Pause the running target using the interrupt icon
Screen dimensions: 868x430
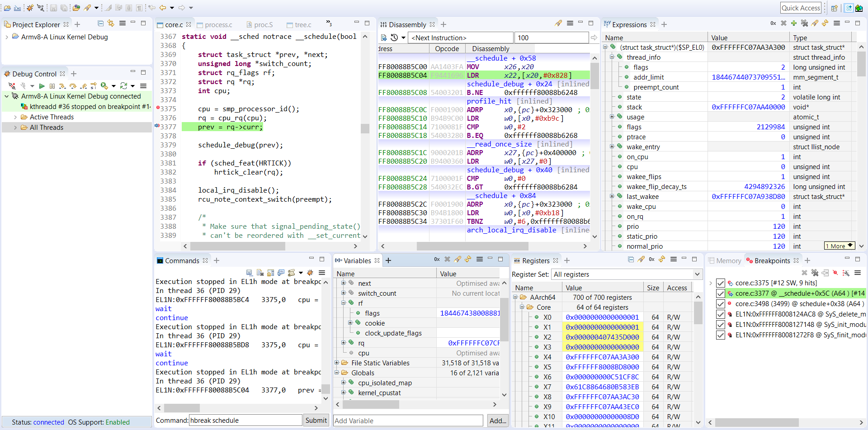click(52, 86)
